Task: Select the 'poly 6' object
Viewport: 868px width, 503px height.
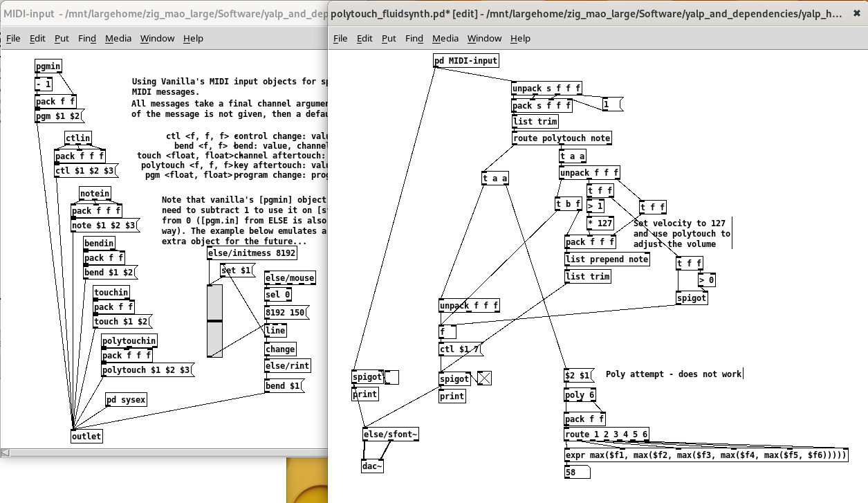Action: point(580,396)
